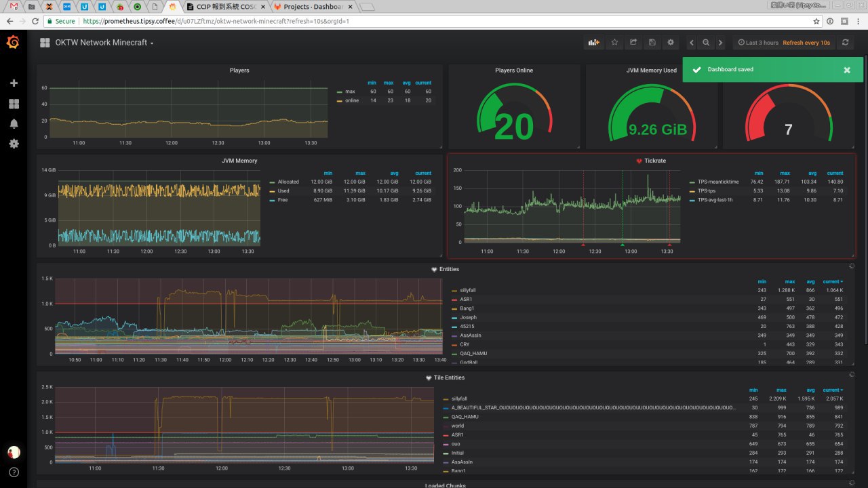Screen dimensions: 868x488
Task: Open color picker for ASR1 in Entities legend
Action: (455, 300)
